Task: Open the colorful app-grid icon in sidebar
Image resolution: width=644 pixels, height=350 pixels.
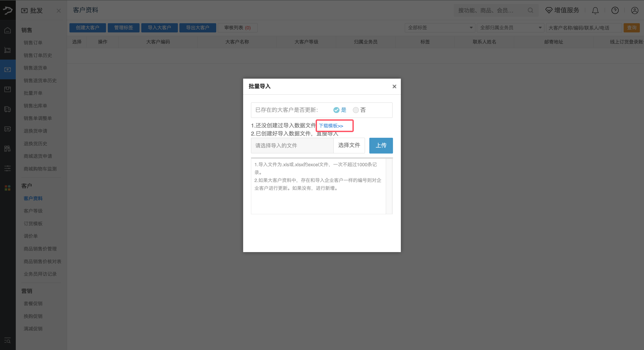Action: tap(7, 188)
